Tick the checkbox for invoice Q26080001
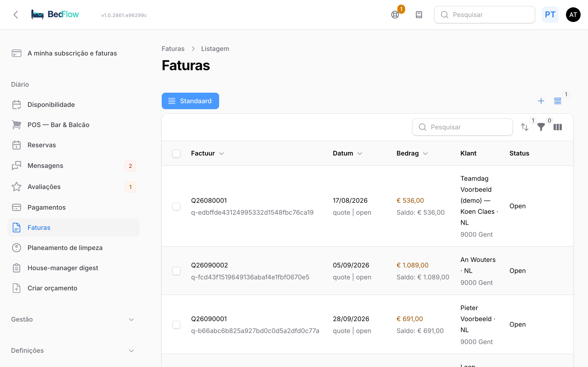Image resolution: width=588 pixels, height=367 pixels. [x=176, y=206]
